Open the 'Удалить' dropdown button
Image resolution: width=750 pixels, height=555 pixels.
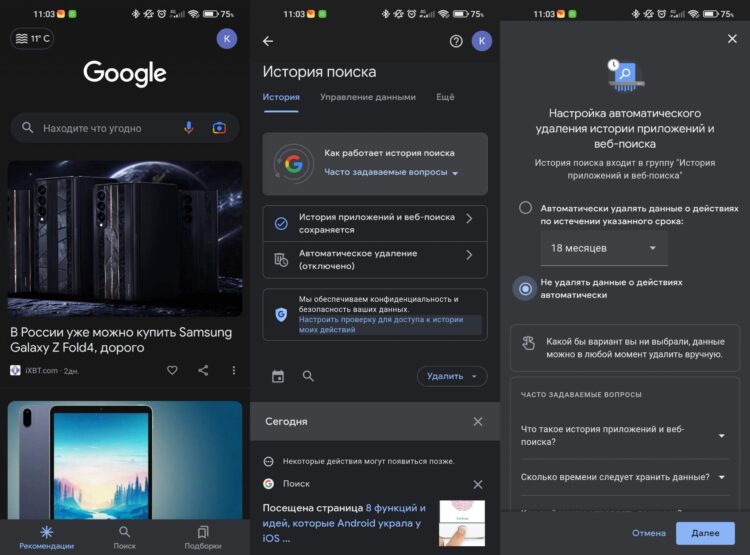(451, 376)
